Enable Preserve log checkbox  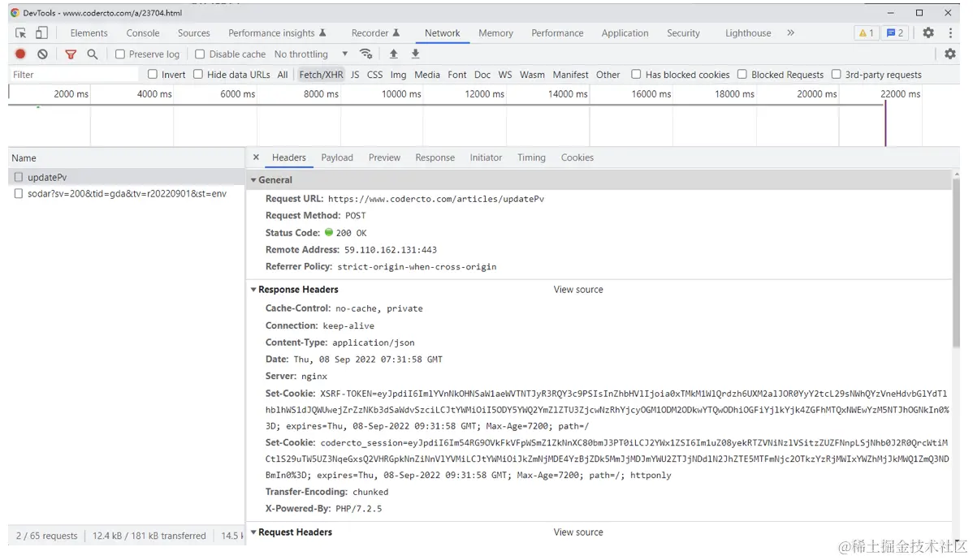119,54
